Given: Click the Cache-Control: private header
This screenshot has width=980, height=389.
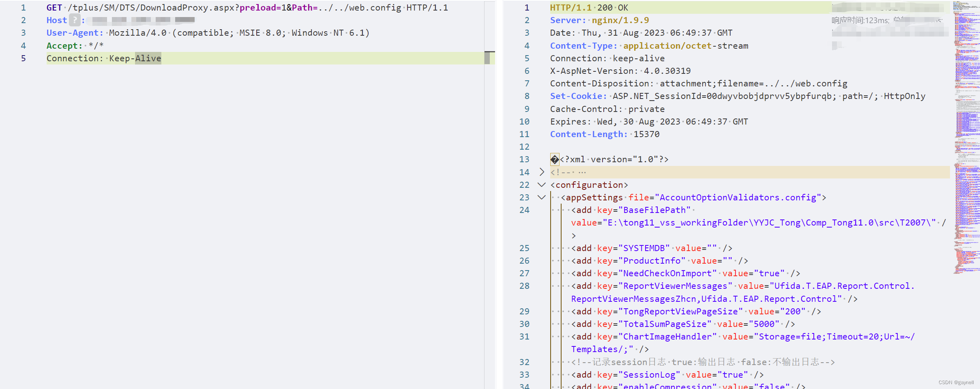Looking at the screenshot, I should click(x=607, y=109).
